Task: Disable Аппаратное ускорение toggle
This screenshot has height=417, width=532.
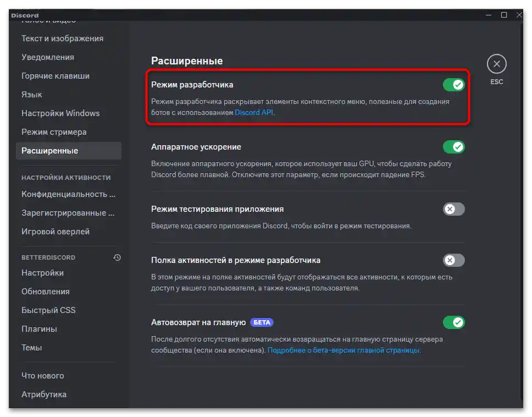Action: 453,147
